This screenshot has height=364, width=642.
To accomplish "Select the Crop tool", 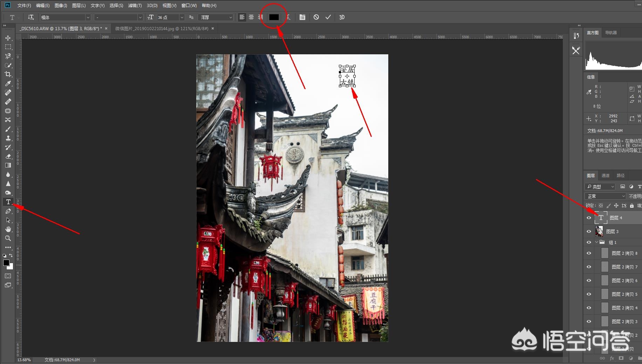I will 8,74.
